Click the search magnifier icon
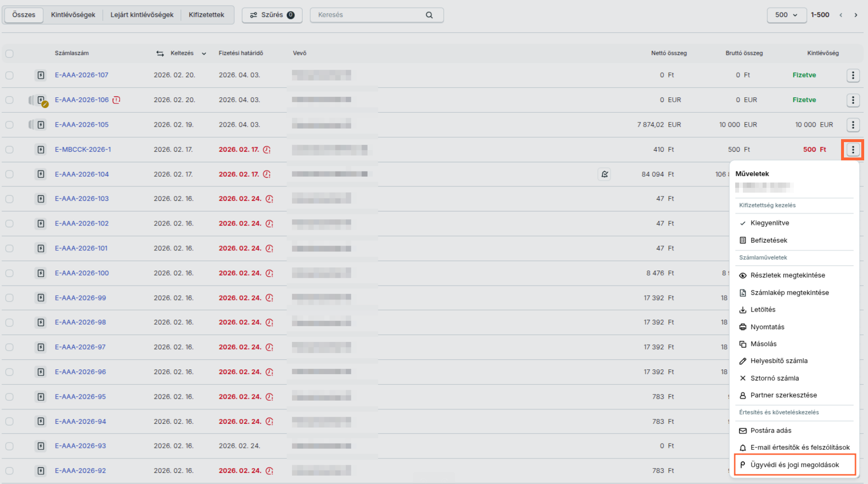 (429, 15)
